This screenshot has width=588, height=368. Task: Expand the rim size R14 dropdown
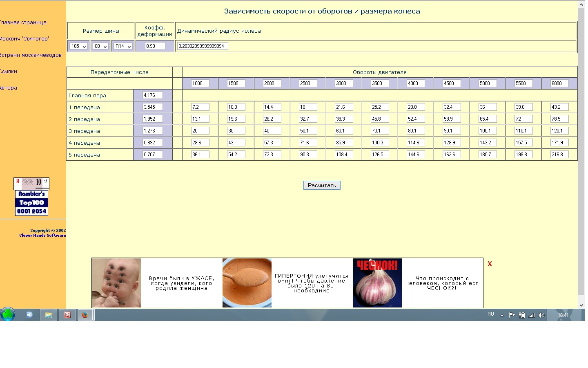point(123,46)
